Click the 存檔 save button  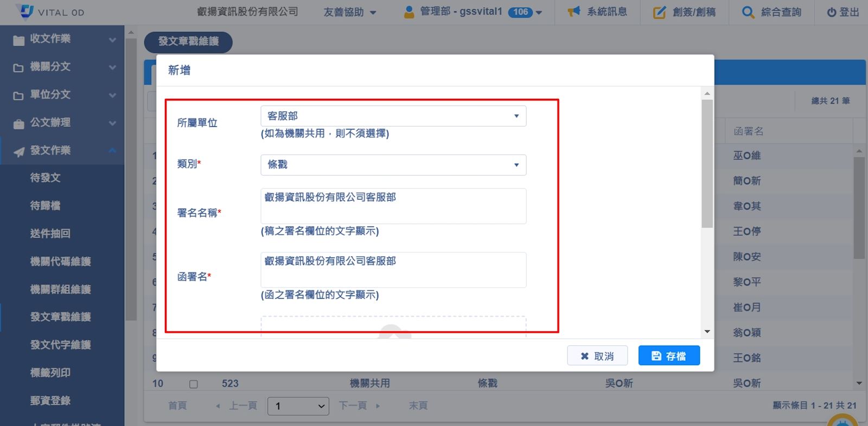click(668, 356)
